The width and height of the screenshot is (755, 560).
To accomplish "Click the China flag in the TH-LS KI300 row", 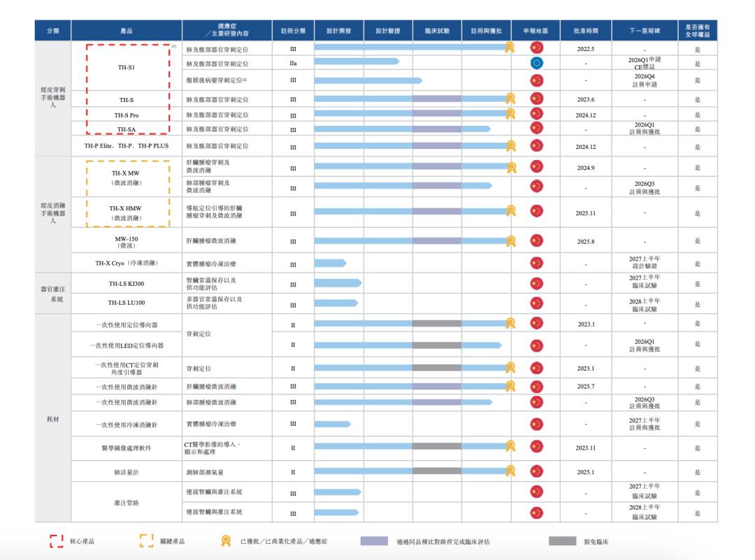I will pyautogui.click(x=536, y=284).
